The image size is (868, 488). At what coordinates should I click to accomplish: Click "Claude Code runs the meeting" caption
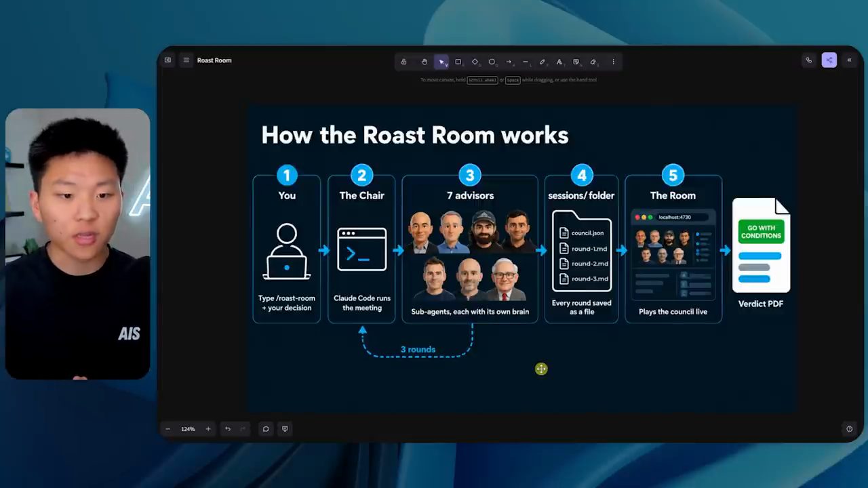361,303
